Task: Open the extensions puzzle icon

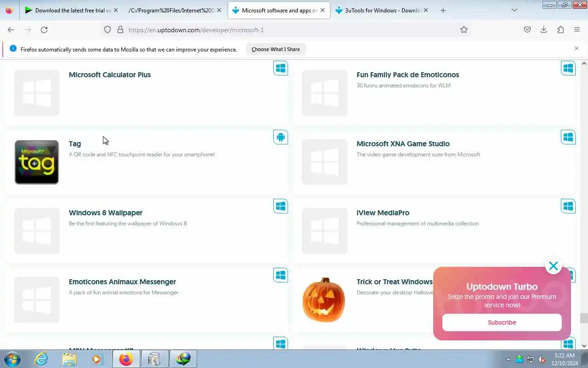Action: tap(560, 29)
